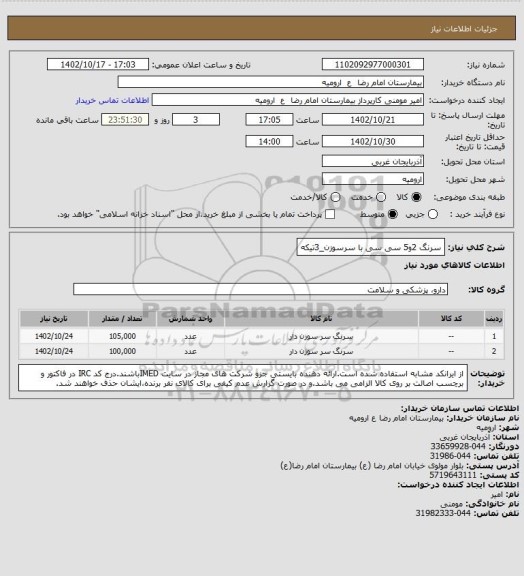Viewport: 524px width, 576px height.
Task: Click row 1 need date 1402/10/24
Action: [x=54, y=336]
